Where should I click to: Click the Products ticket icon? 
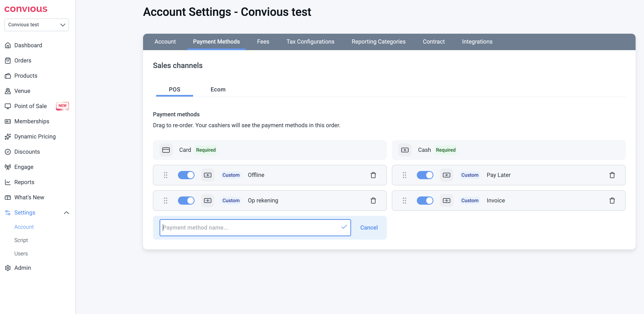pos(8,76)
